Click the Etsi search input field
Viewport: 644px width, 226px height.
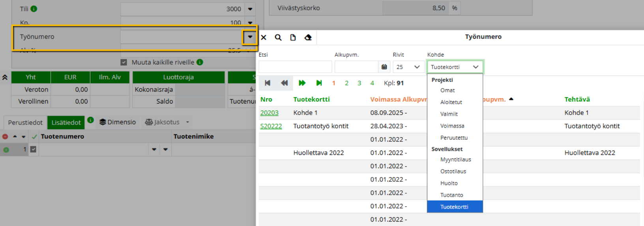click(x=295, y=67)
